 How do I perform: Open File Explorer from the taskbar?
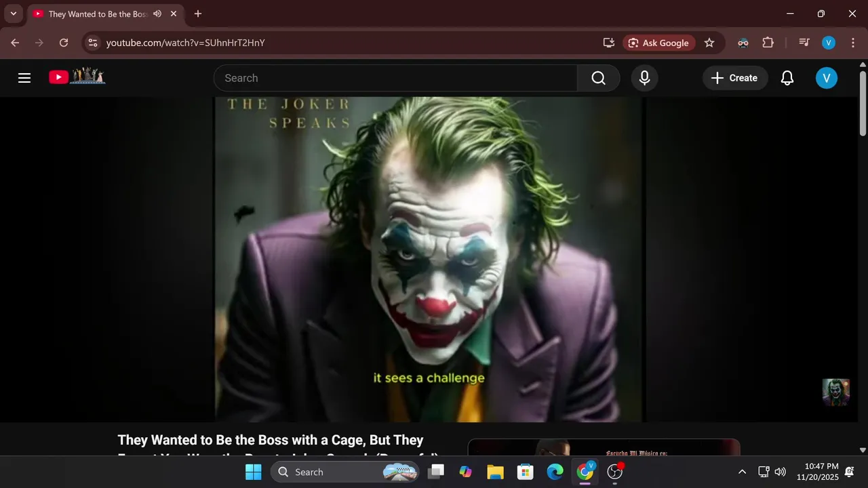pyautogui.click(x=495, y=472)
